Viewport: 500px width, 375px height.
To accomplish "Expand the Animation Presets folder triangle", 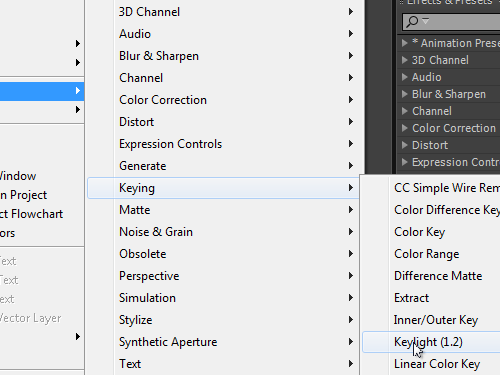I will tap(405, 43).
